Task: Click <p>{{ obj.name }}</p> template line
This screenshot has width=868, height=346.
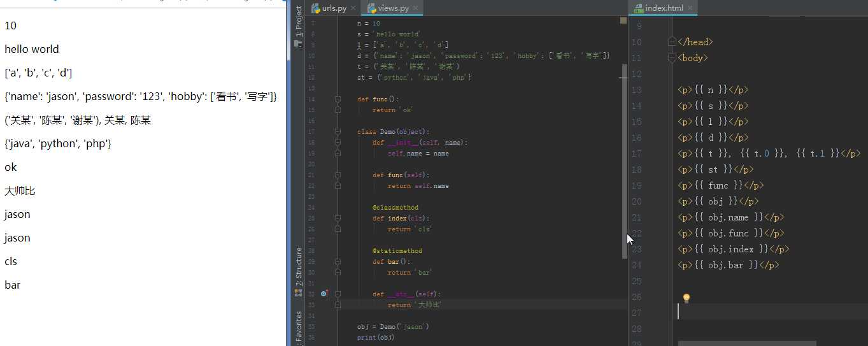Action: pyautogui.click(x=731, y=217)
